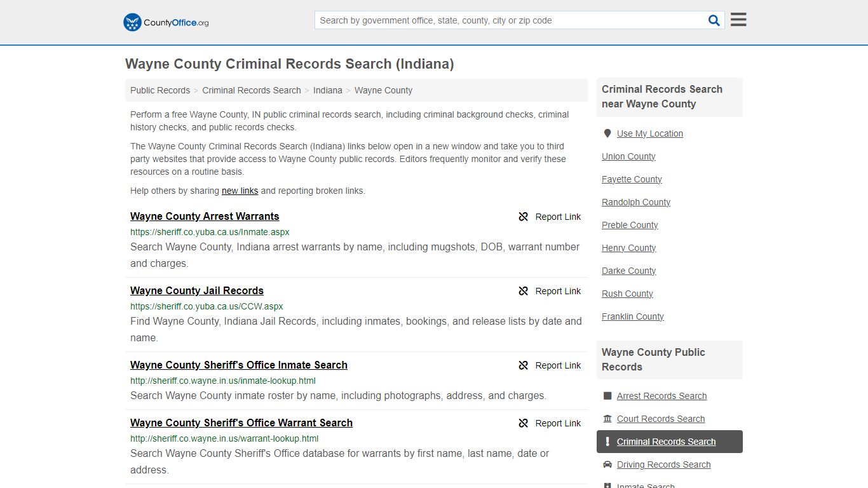Open Sheriff's Office Inmate Search

coord(239,365)
